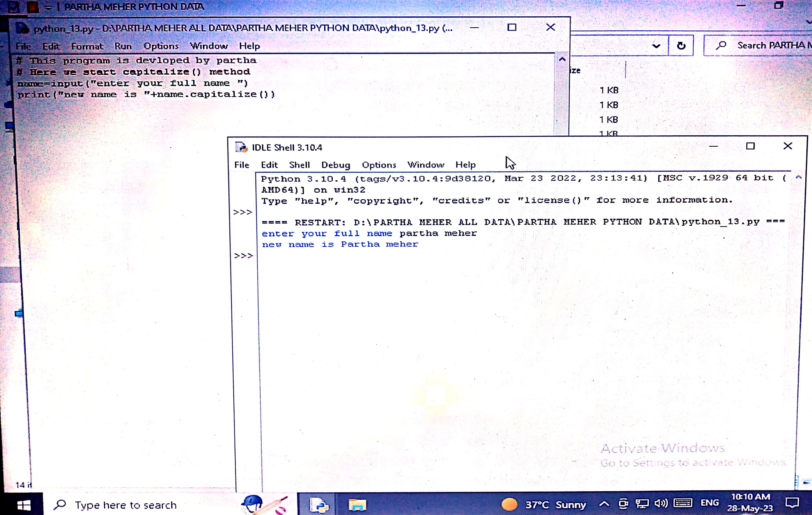Show hidden system tray icons
This screenshot has width=812, height=515.
tap(604, 504)
